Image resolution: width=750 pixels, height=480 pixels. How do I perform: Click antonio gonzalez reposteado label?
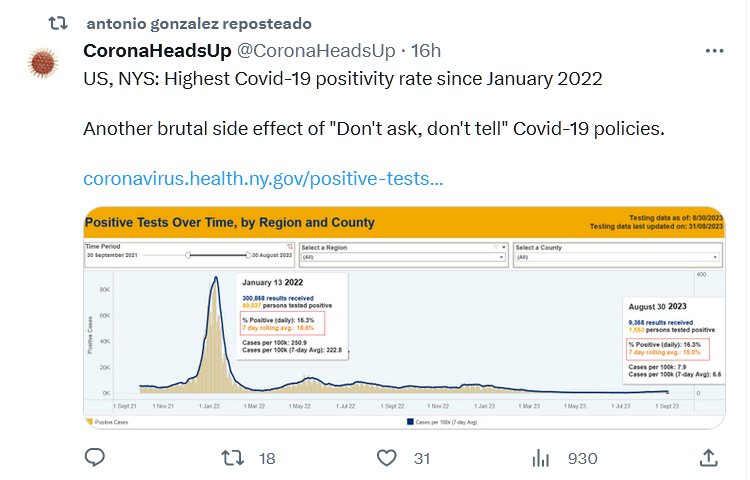pos(199,22)
